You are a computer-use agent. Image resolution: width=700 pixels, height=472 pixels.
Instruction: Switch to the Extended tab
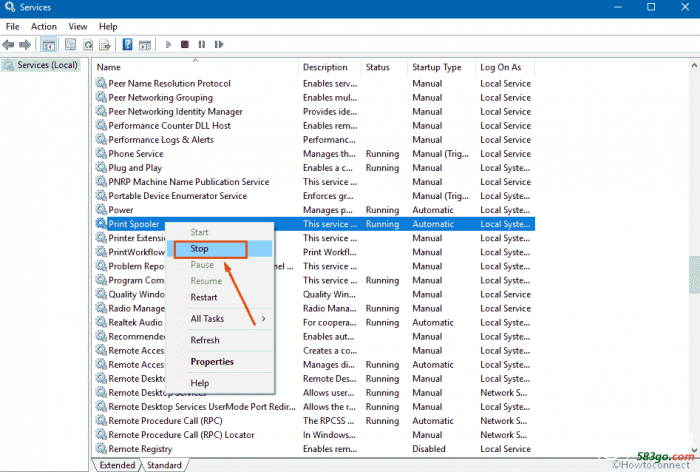(117, 465)
